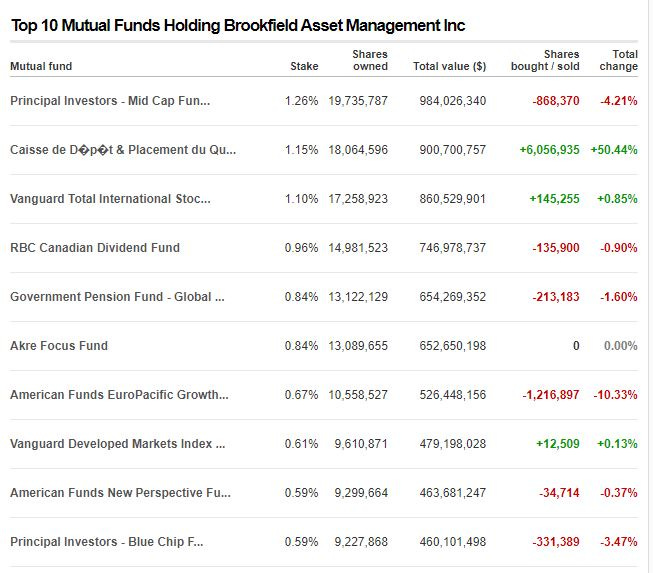The width and height of the screenshot is (653, 573).
Task: Open Principal Investors - Mid Cap Fund link
Action: (110, 101)
